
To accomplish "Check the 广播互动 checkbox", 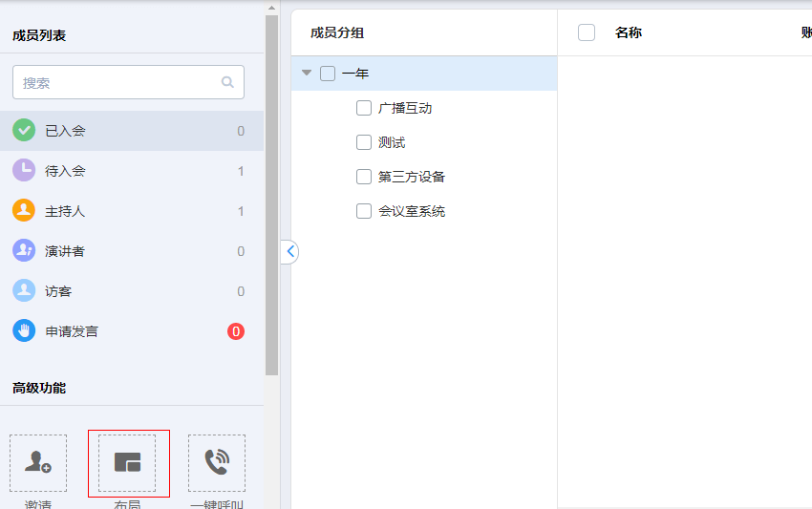I will 364,108.
